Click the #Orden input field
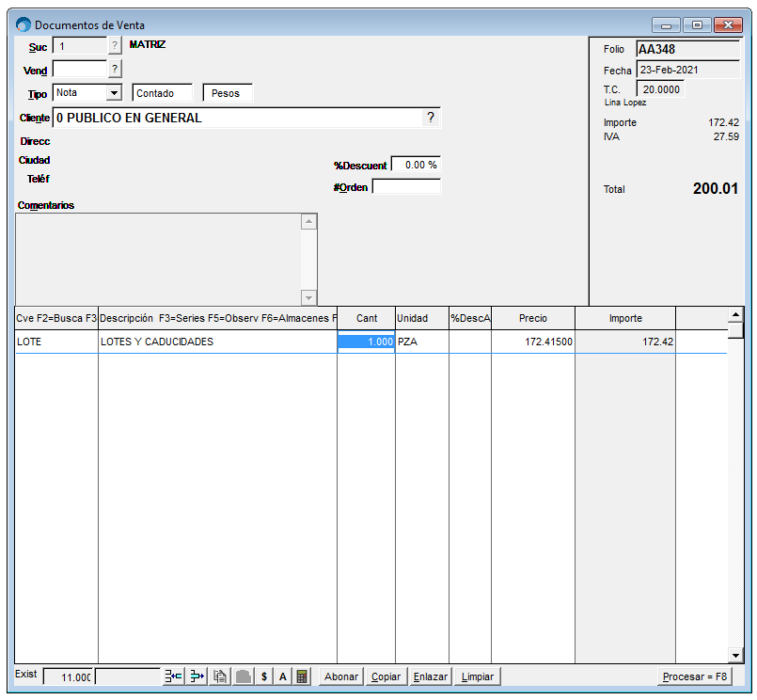The image size is (757, 700). click(406, 187)
